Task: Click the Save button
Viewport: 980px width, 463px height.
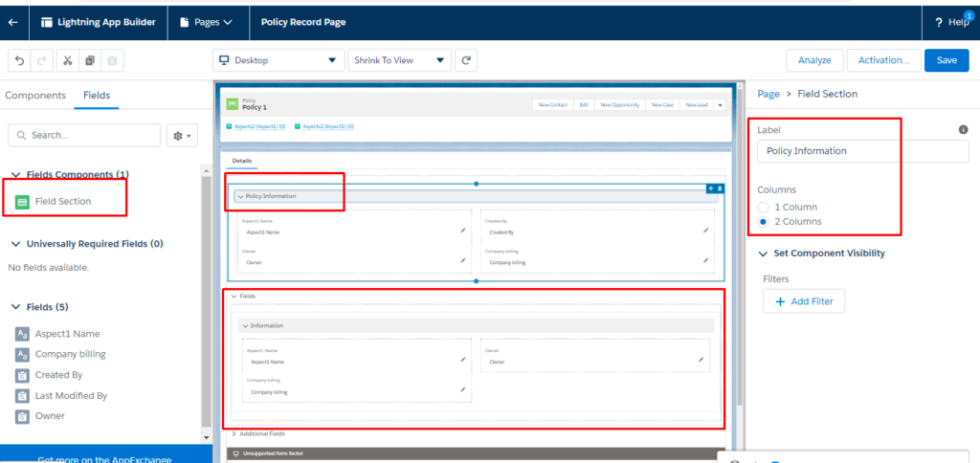Action: (947, 60)
